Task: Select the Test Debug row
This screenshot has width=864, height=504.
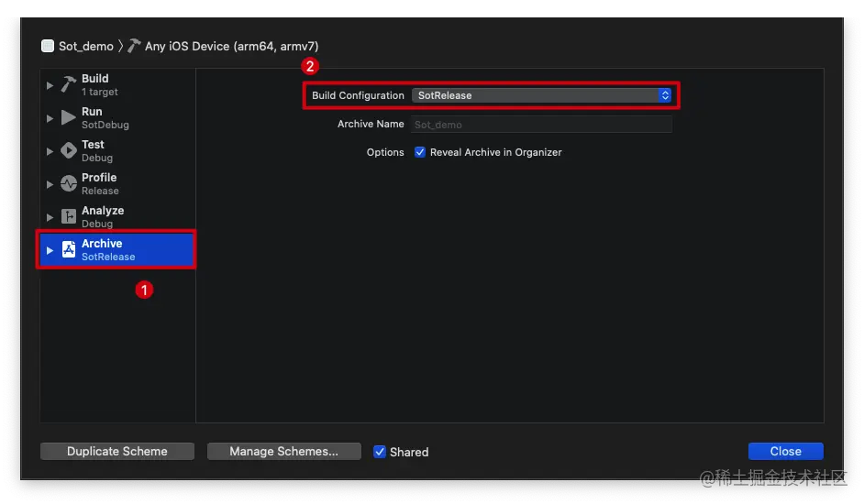Action: [x=117, y=151]
